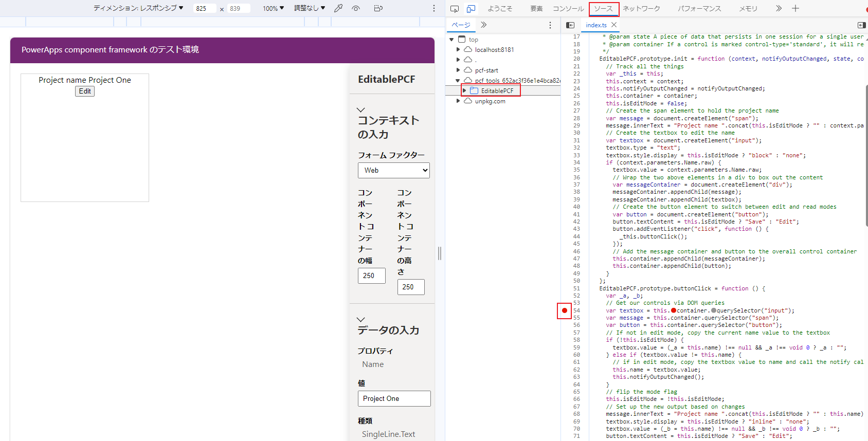Close the index.ts file tab

pyautogui.click(x=614, y=25)
